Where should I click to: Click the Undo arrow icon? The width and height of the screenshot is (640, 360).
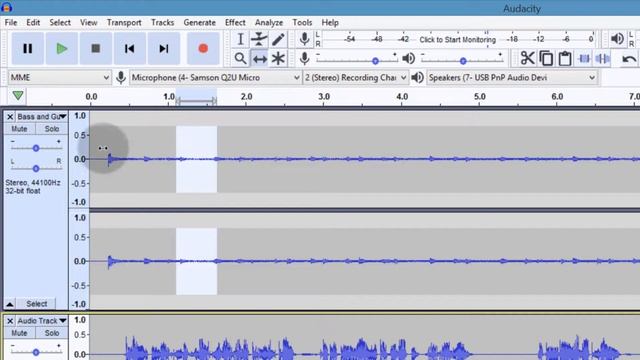click(629, 59)
